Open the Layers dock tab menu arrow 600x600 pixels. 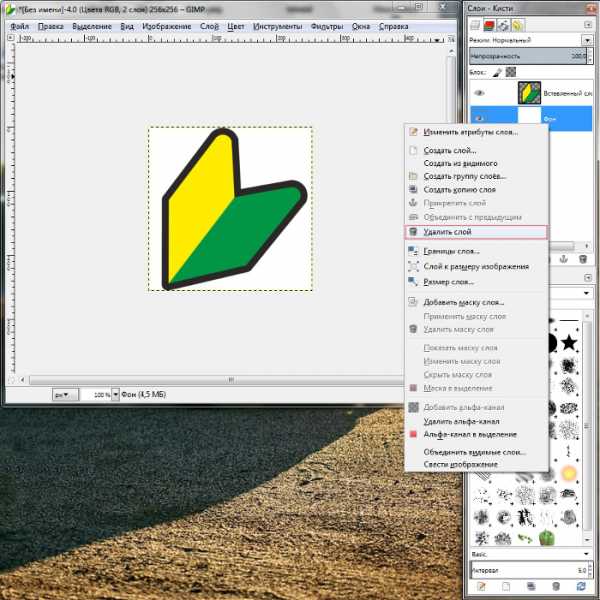588,25
